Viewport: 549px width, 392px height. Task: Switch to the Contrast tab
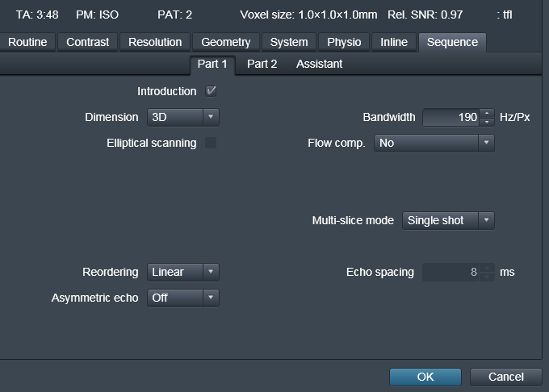click(x=88, y=42)
